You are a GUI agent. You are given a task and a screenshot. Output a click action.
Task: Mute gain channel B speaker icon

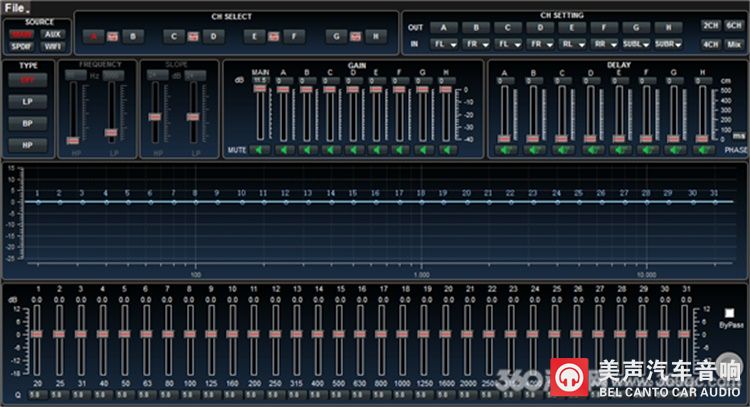[307, 150]
